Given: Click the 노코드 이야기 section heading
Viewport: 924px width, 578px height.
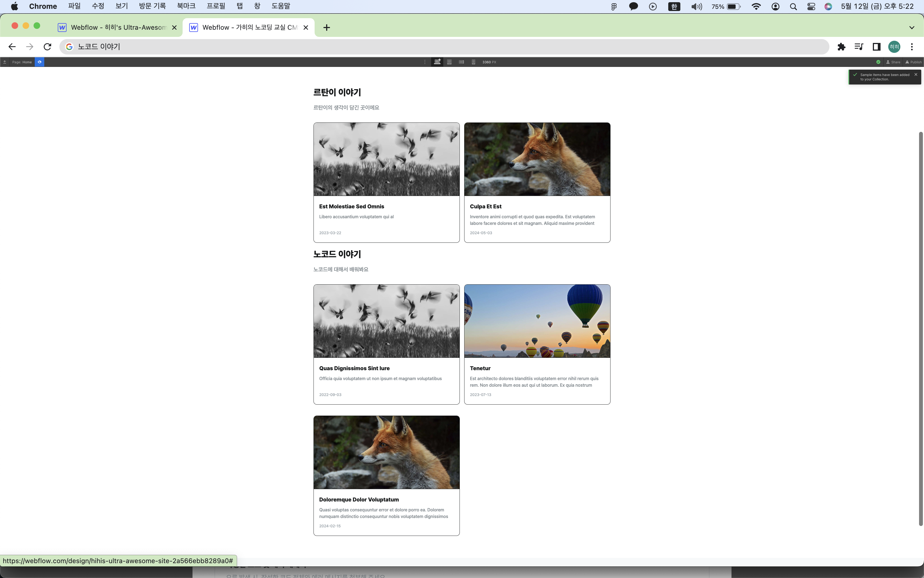Looking at the screenshot, I should [337, 254].
